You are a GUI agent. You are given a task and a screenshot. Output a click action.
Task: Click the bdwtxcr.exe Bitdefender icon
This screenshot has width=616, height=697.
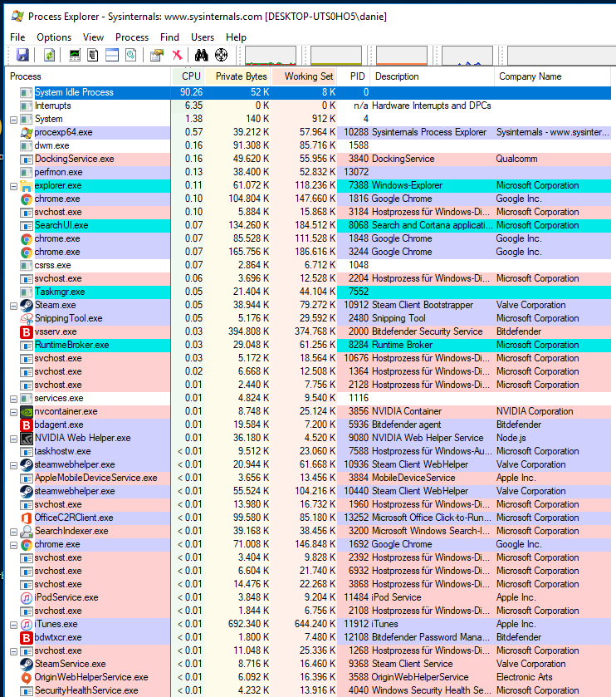pyautogui.click(x=27, y=638)
